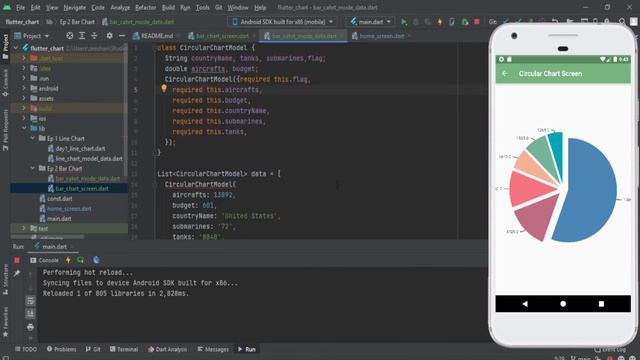Expand the assets folder
This screenshot has width=640, height=360.
(24, 98)
